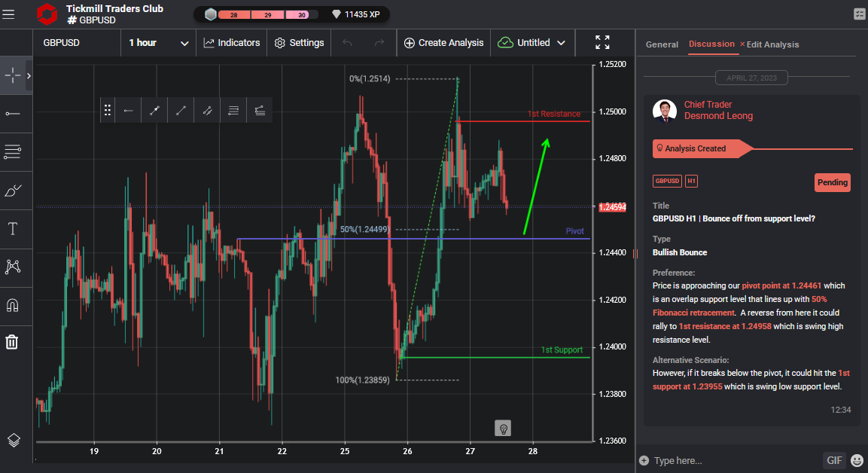Image resolution: width=868 pixels, height=473 pixels.
Task: Click the trash delete drawings icon
Action: click(x=12, y=342)
